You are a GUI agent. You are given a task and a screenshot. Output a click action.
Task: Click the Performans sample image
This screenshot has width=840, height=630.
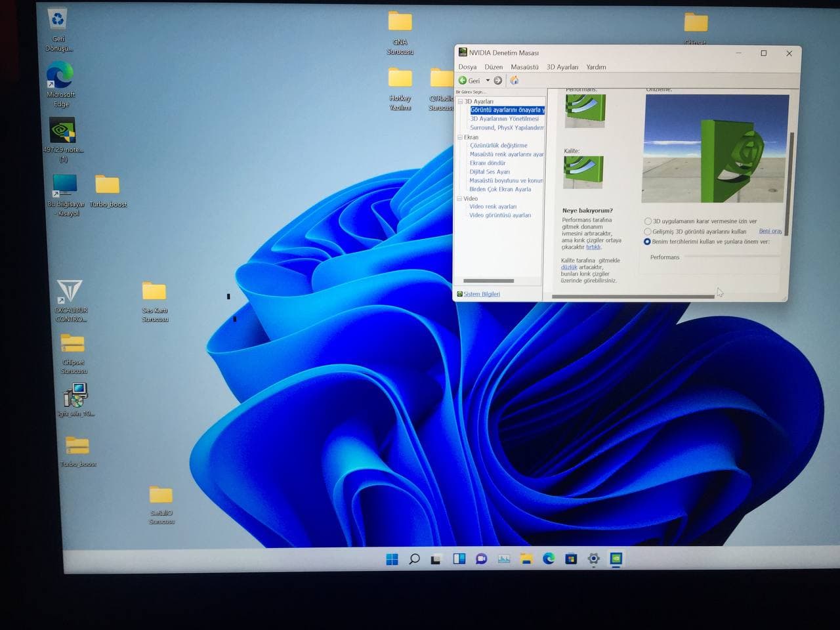[585, 111]
